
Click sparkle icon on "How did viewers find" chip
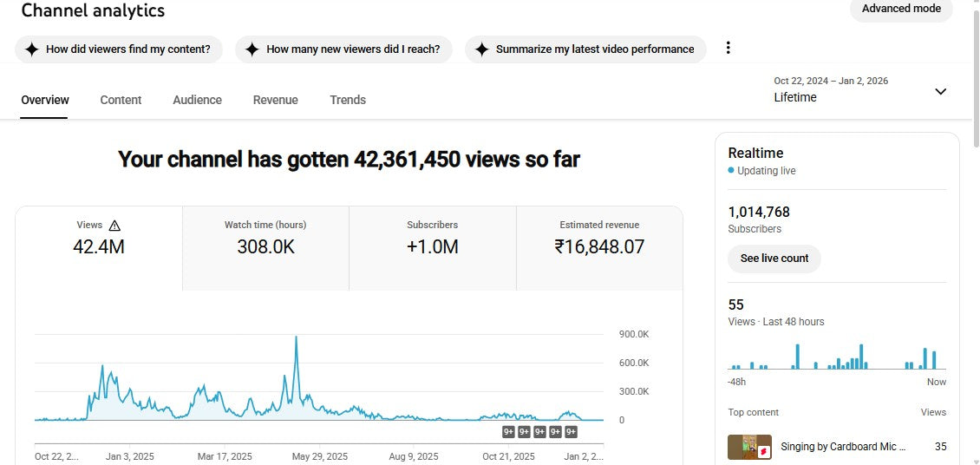(x=32, y=49)
